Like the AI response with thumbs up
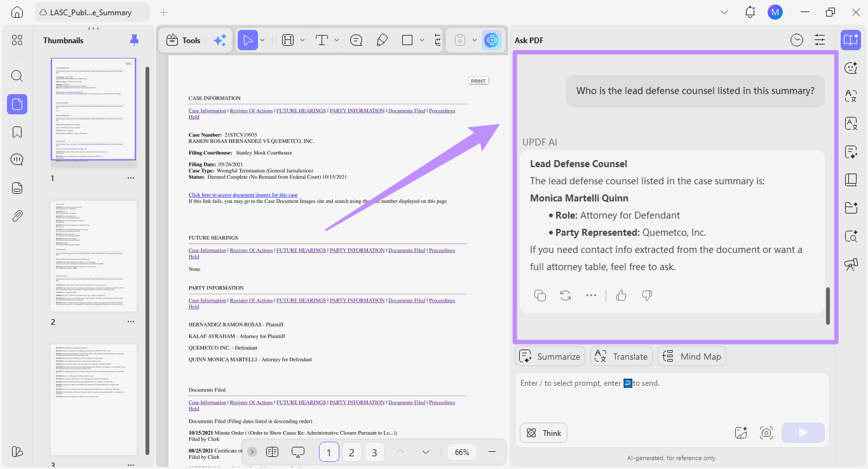Screen dimensions: 868x469 [621, 296]
